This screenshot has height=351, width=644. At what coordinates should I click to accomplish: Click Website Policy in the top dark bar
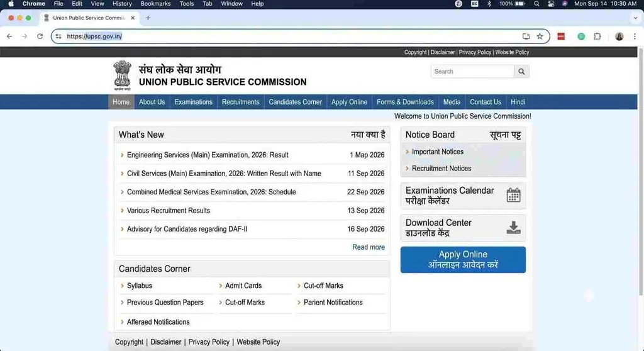(512, 52)
